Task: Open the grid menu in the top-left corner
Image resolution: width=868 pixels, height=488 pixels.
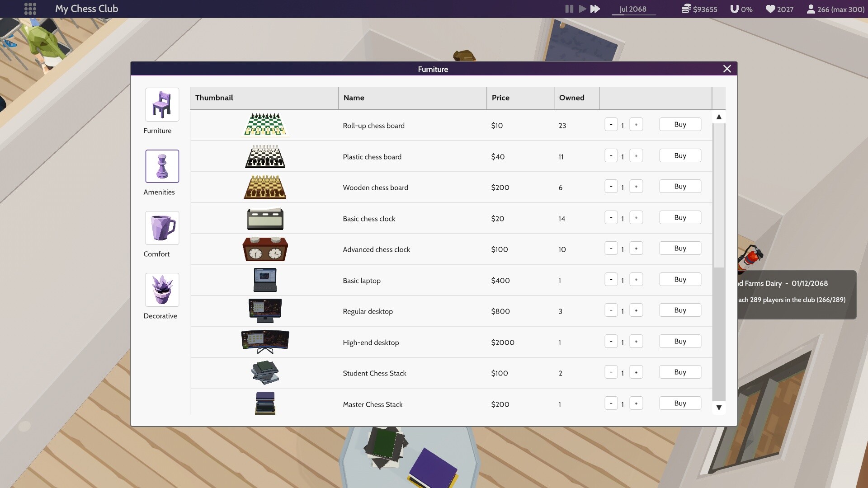Action: click(x=30, y=9)
